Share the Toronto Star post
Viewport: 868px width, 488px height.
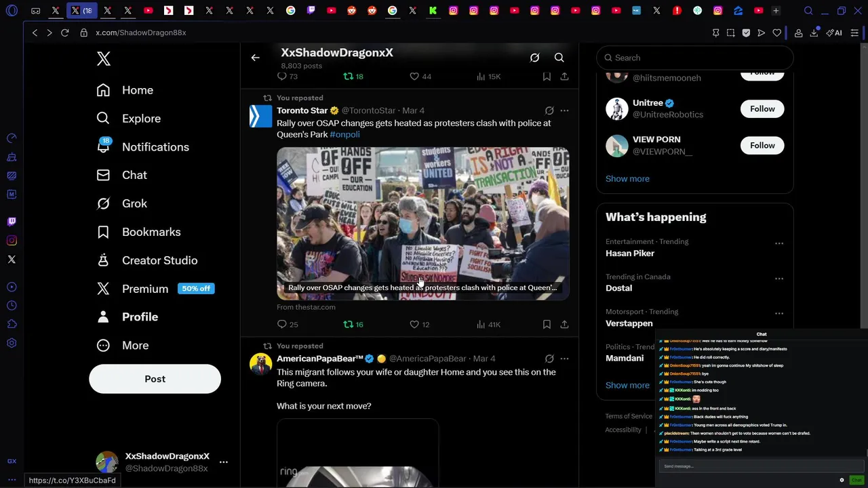564,325
